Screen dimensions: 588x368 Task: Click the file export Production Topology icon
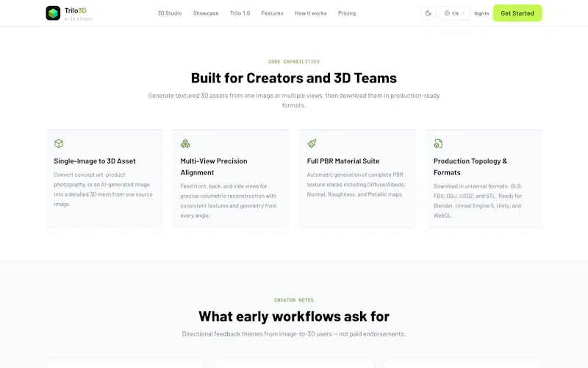(x=438, y=144)
